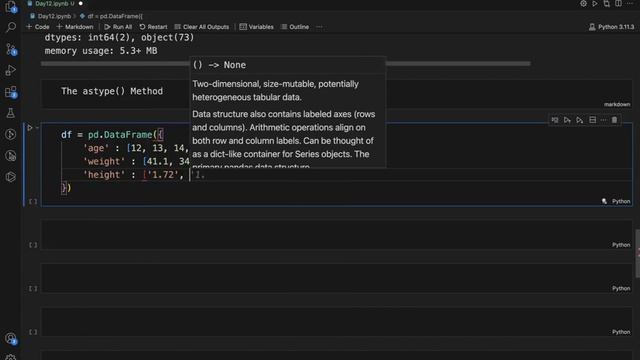Open Source Control view in activity bar

click(11, 49)
